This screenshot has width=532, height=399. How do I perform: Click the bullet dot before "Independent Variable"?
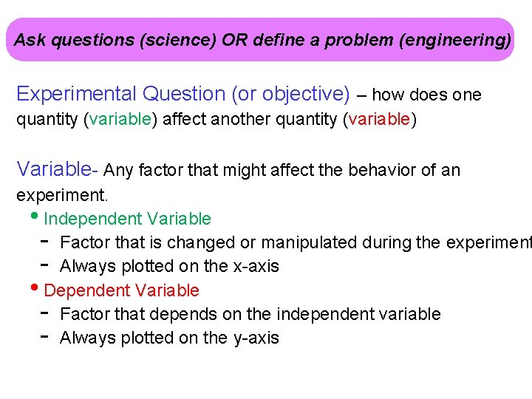pos(38,218)
